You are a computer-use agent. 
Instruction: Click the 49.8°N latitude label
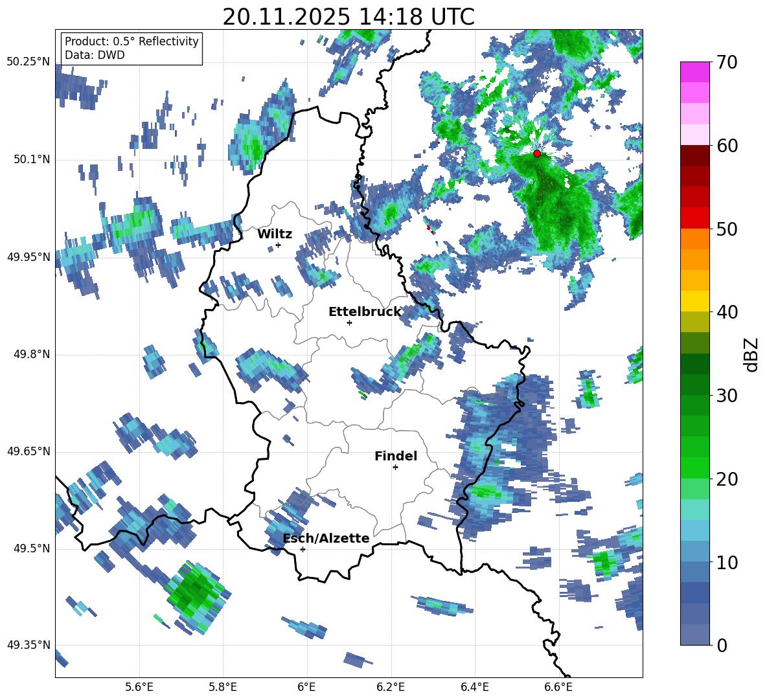pos(31,354)
